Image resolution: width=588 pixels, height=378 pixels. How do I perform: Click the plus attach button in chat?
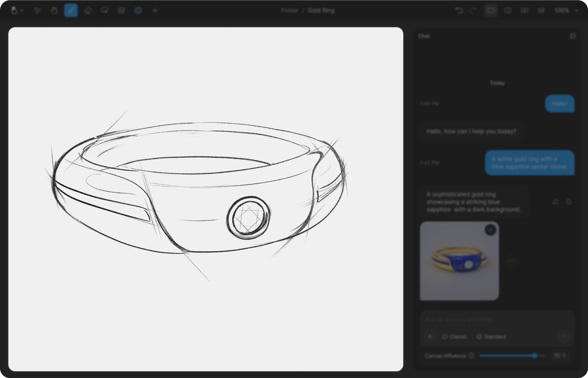[x=430, y=337]
